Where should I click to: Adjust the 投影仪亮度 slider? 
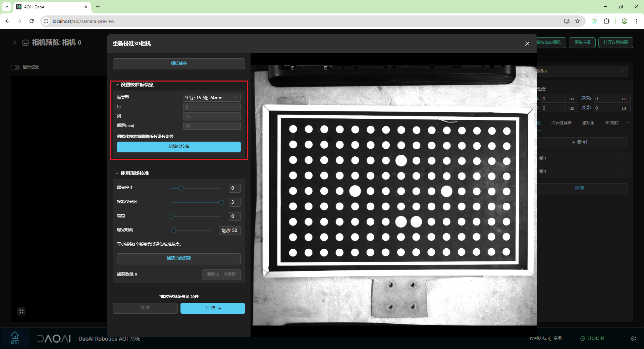click(x=196, y=202)
